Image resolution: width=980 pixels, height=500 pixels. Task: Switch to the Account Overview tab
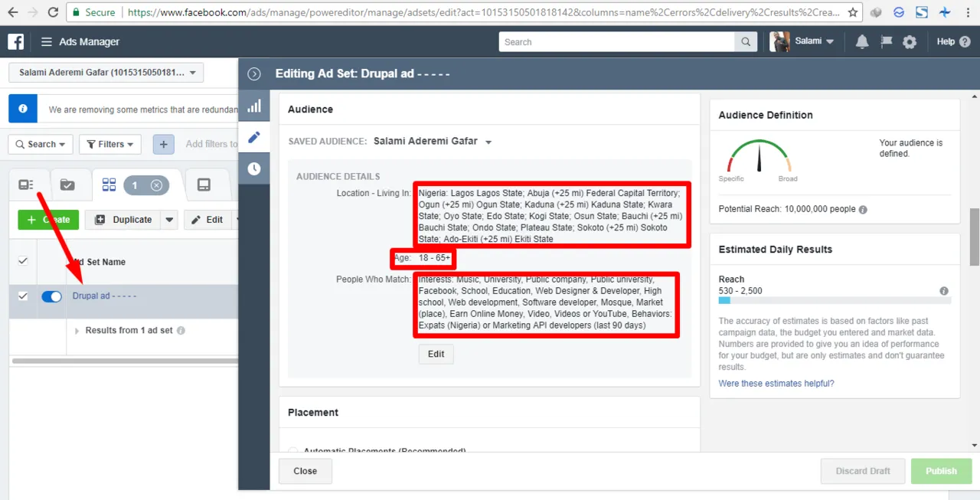26,185
